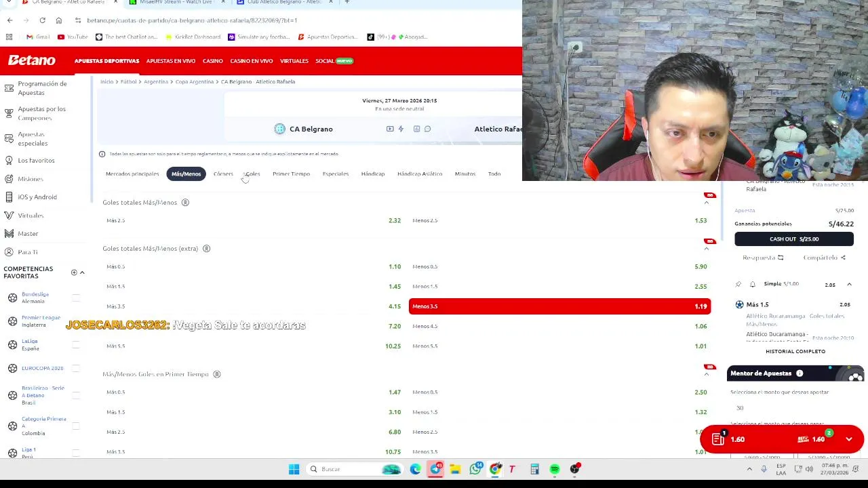Open Los favoritos in sidebar

click(36, 161)
